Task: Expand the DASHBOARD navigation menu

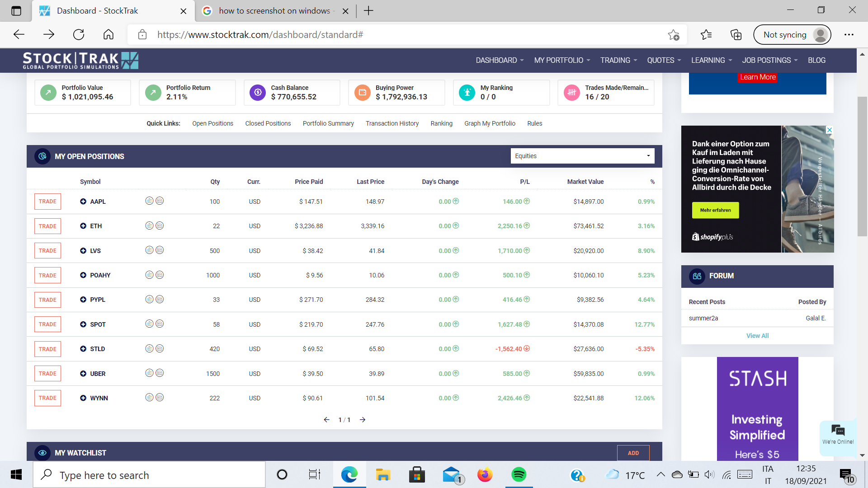Action: click(500, 61)
